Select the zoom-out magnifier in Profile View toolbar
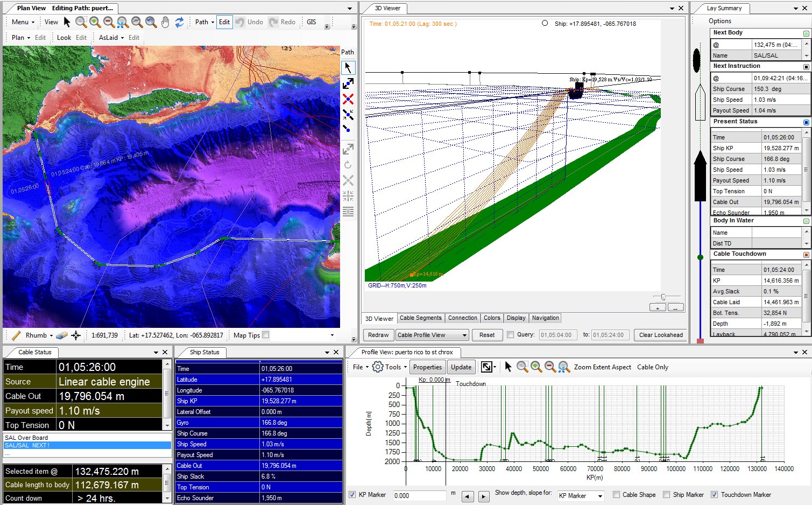 click(x=550, y=367)
